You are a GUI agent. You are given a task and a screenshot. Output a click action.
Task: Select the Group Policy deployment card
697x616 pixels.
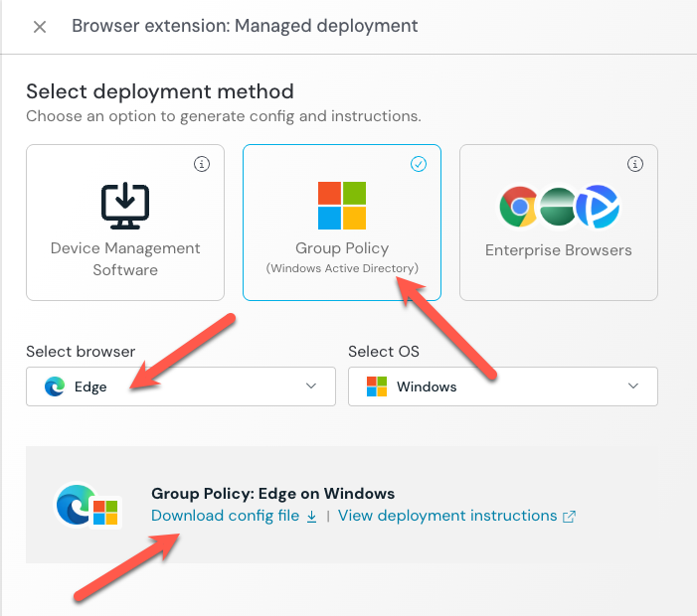tap(342, 223)
